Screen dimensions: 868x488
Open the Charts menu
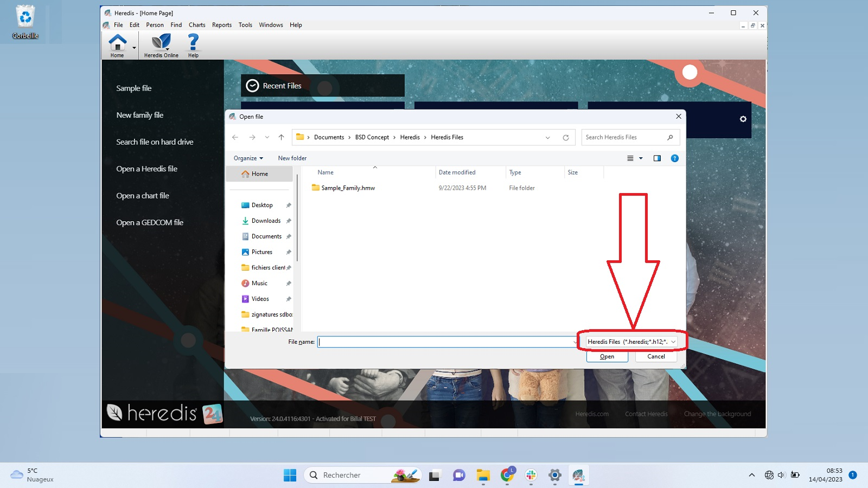click(x=197, y=25)
